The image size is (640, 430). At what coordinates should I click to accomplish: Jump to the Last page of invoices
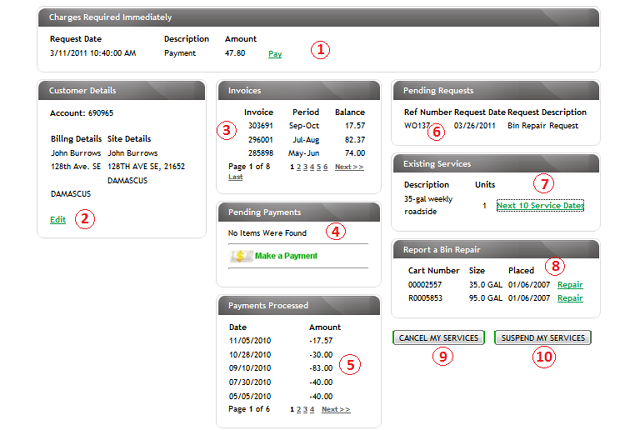tap(235, 177)
